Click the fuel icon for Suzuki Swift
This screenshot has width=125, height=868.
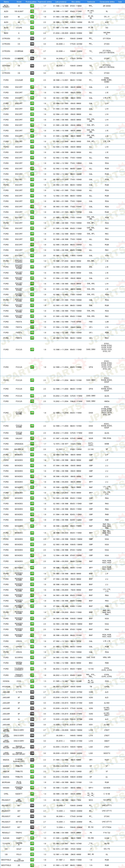click(32, 838)
